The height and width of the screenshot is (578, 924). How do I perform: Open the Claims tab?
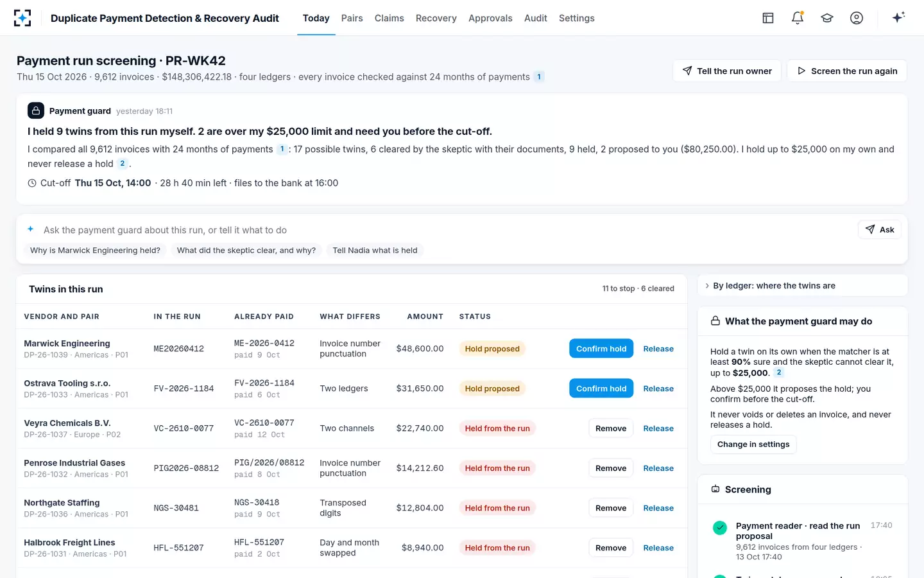(x=389, y=18)
